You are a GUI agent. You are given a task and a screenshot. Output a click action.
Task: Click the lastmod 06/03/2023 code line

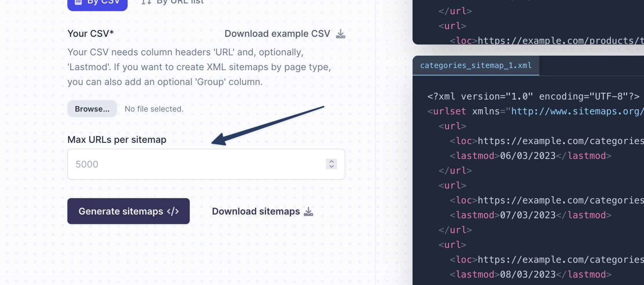530,156
